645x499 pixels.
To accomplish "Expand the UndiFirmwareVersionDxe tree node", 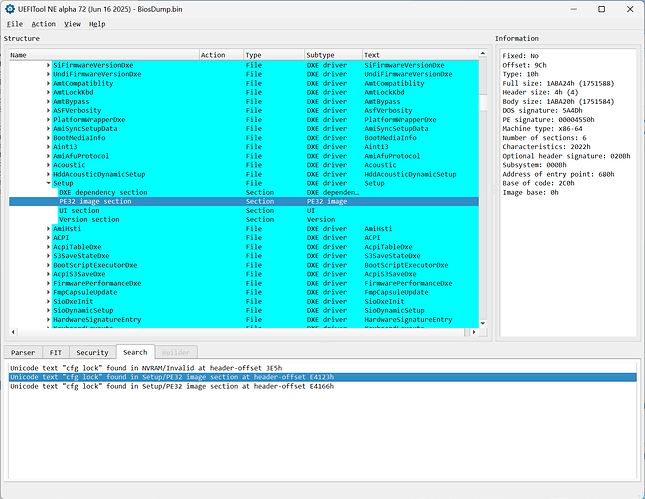I will tap(49, 74).
